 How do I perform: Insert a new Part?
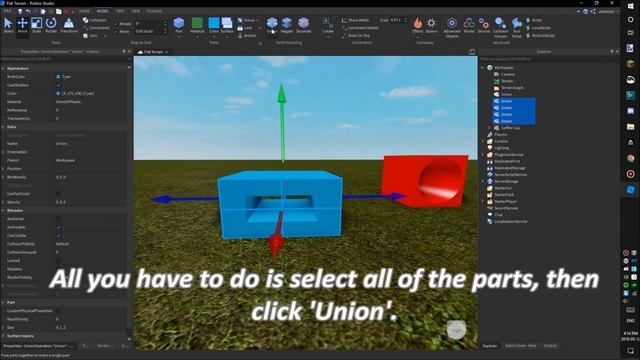tap(179, 25)
